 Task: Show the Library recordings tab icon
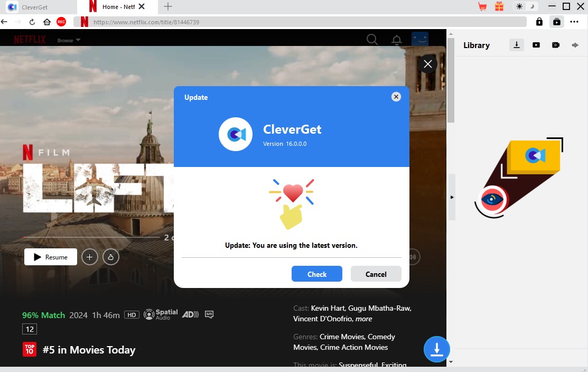556,45
